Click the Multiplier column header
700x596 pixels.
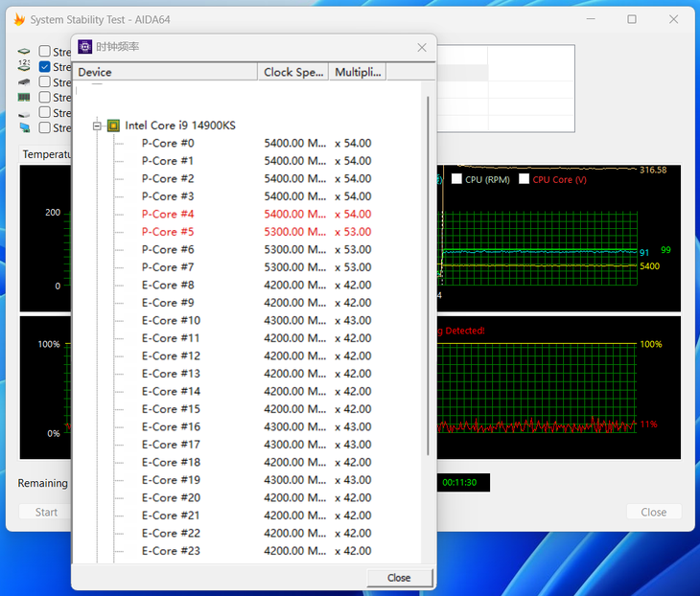click(358, 72)
